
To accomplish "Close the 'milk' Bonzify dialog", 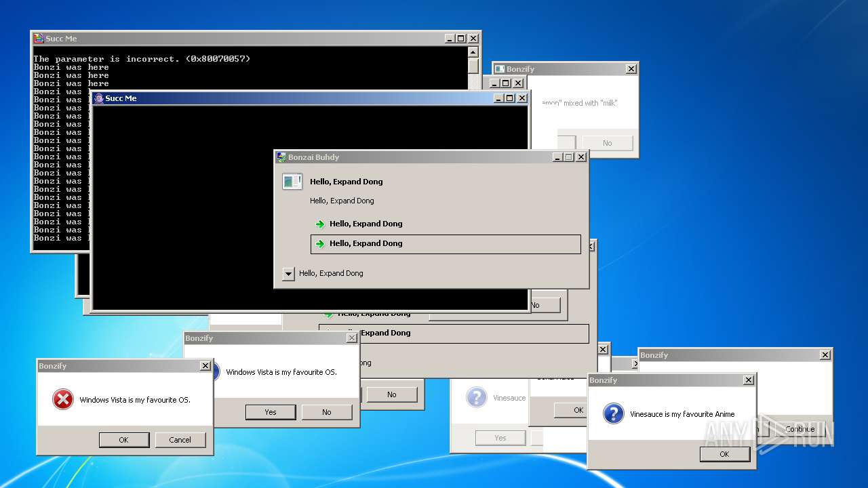I will click(631, 69).
